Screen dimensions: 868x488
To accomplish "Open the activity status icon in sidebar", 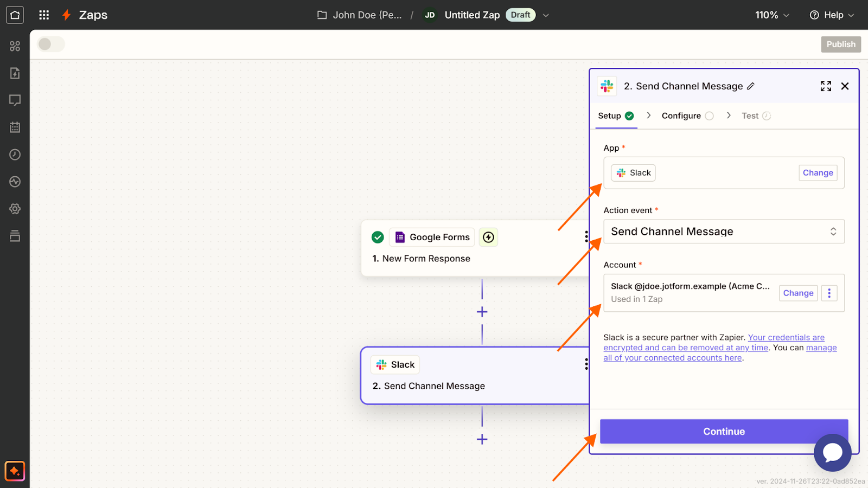I will click(x=15, y=182).
